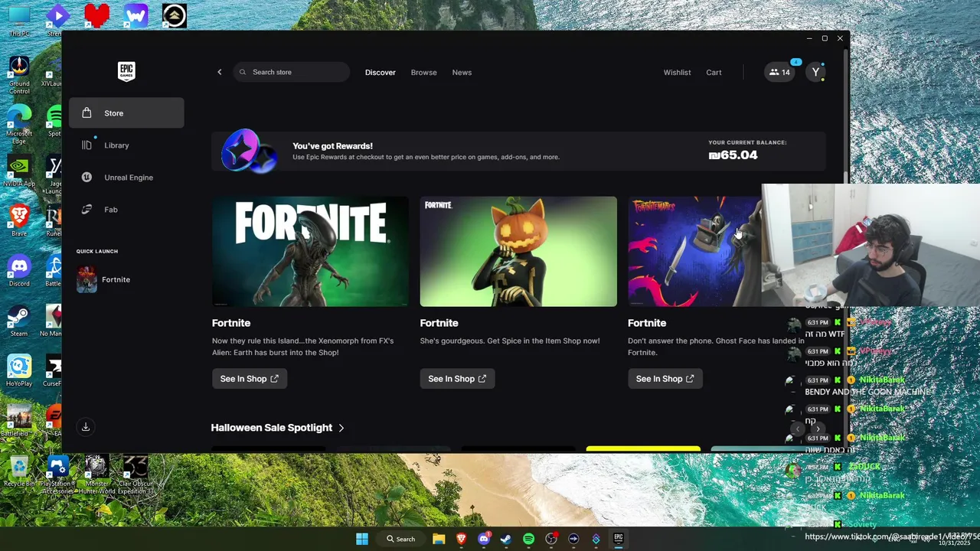
Task: Open the Cart
Action: coord(714,72)
